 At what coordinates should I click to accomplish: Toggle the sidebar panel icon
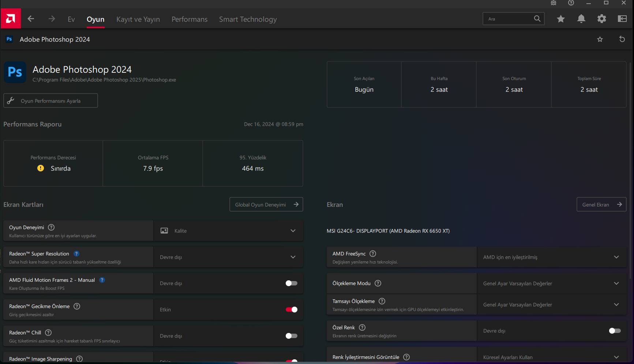point(622,19)
